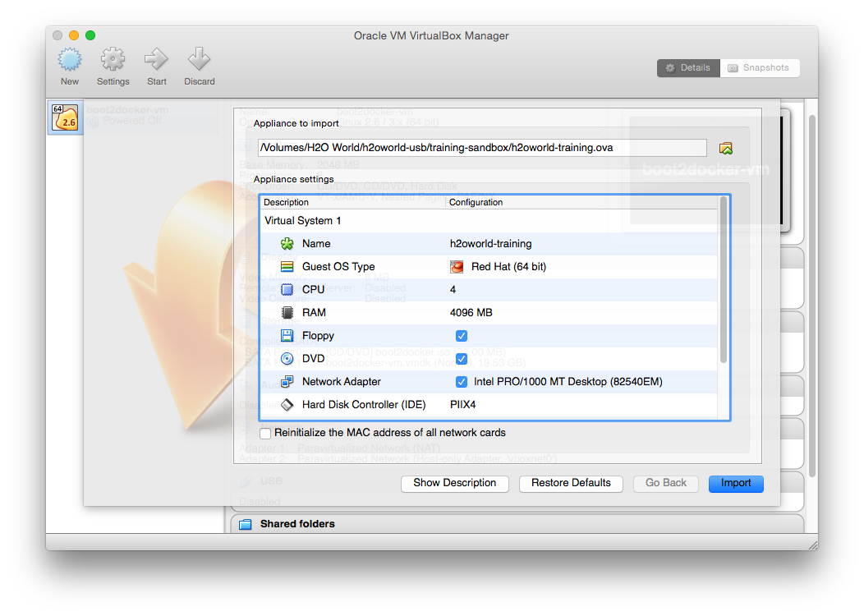Click the New virtual machine icon
This screenshot has height=616, width=864.
click(x=70, y=61)
